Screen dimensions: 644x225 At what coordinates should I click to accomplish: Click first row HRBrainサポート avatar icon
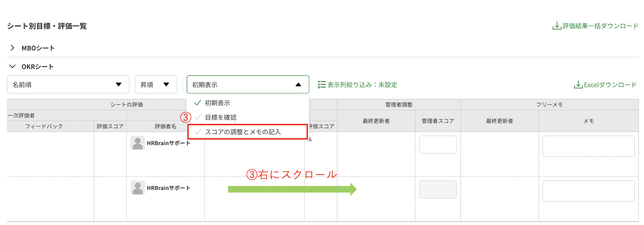[x=137, y=143]
